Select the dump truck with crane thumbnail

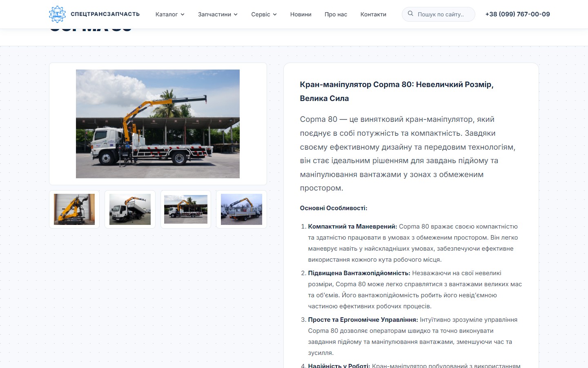(x=130, y=209)
